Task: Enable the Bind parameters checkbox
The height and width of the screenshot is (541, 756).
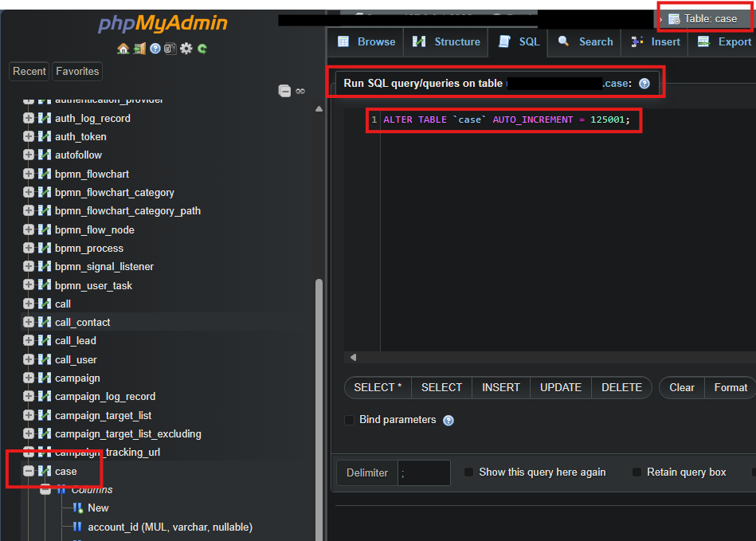Action: click(x=349, y=420)
